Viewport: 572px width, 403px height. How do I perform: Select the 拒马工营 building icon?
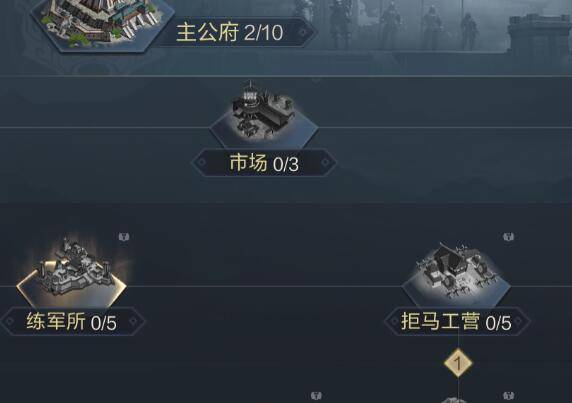[456, 274]
